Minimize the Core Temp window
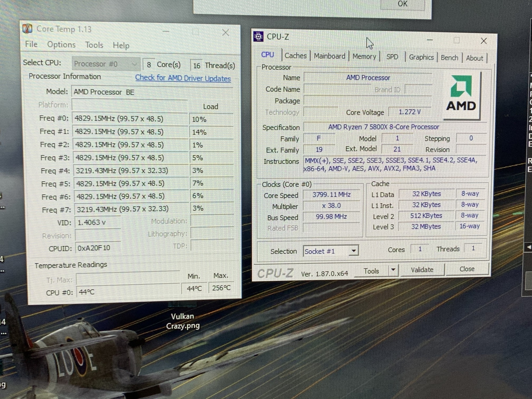The height and width of the screenshot is (399, 532). point(166,31)
